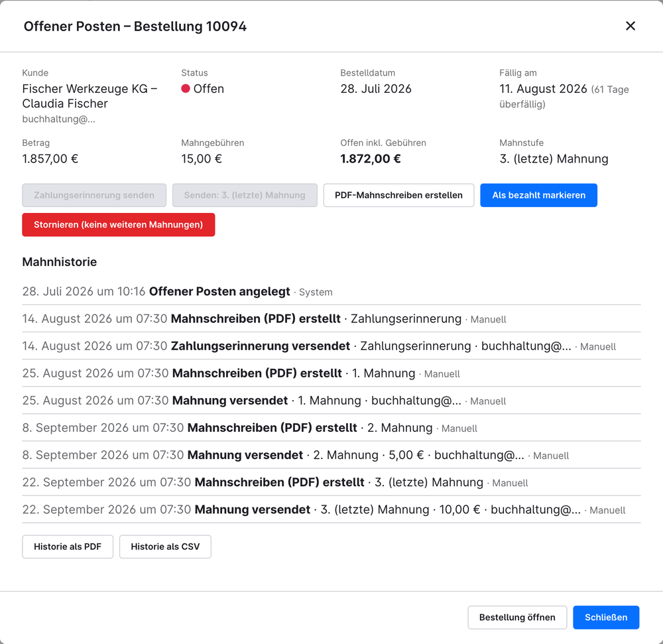Click the Schließen button
The width and height of the screenshot is (663, 644).
[x=606, y=617]
